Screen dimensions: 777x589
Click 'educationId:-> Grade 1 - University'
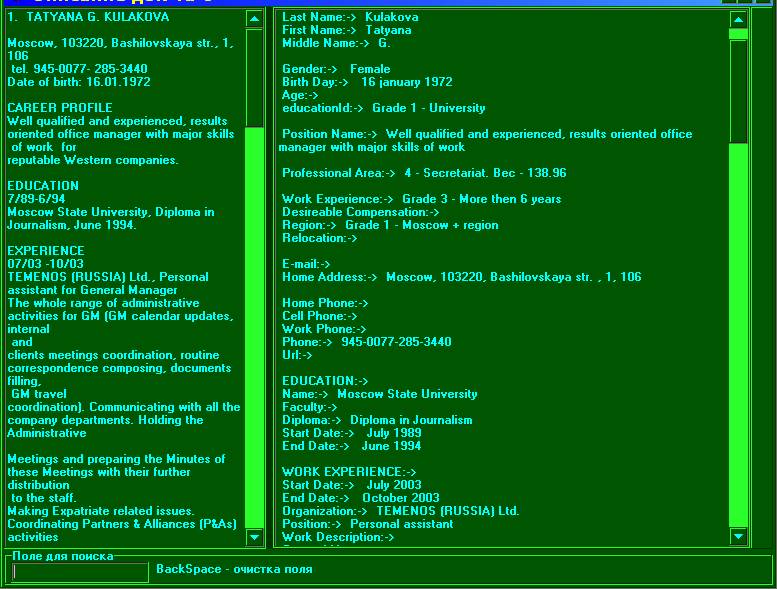[x=384, y=108]
